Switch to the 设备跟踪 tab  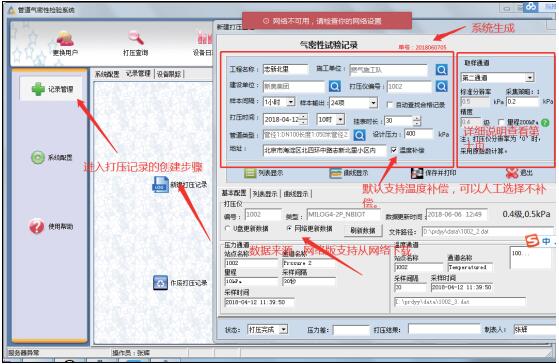(169, 74)
